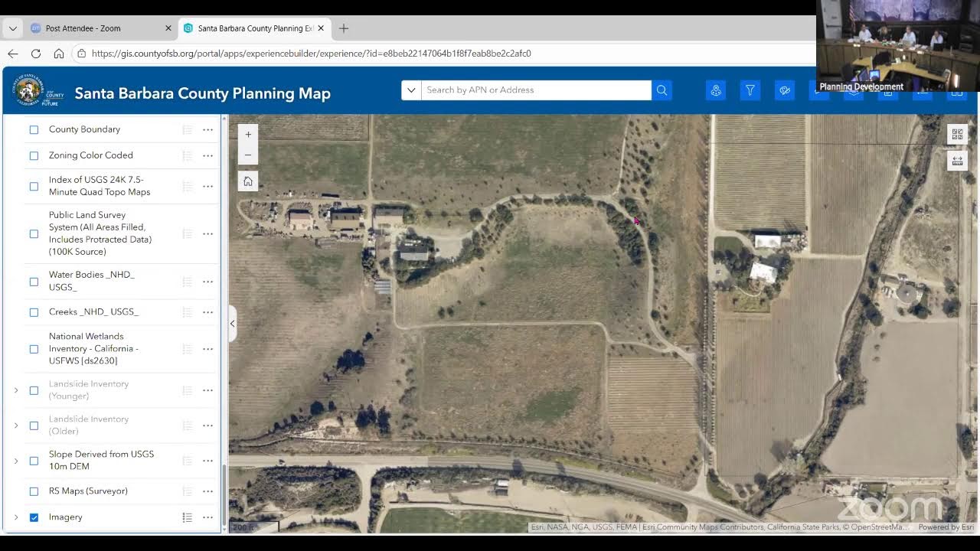
Task: Collapse the layer list side panel
Action: point(233,324)
